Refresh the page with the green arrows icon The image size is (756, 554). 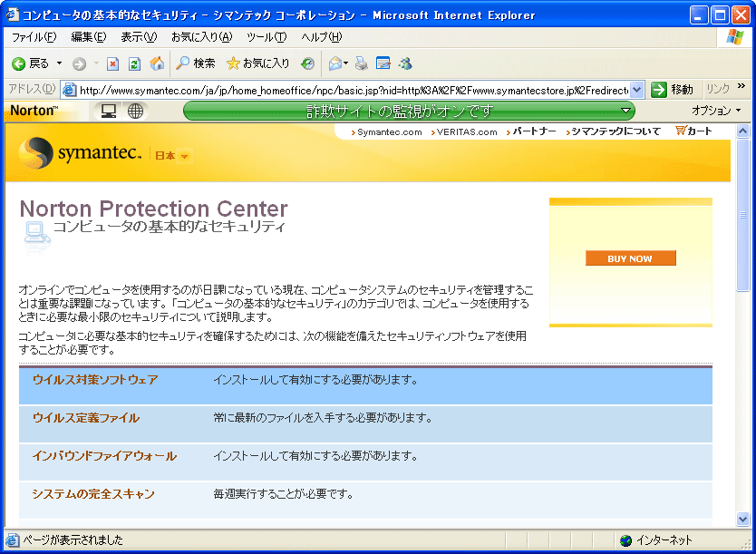[134, 63]
